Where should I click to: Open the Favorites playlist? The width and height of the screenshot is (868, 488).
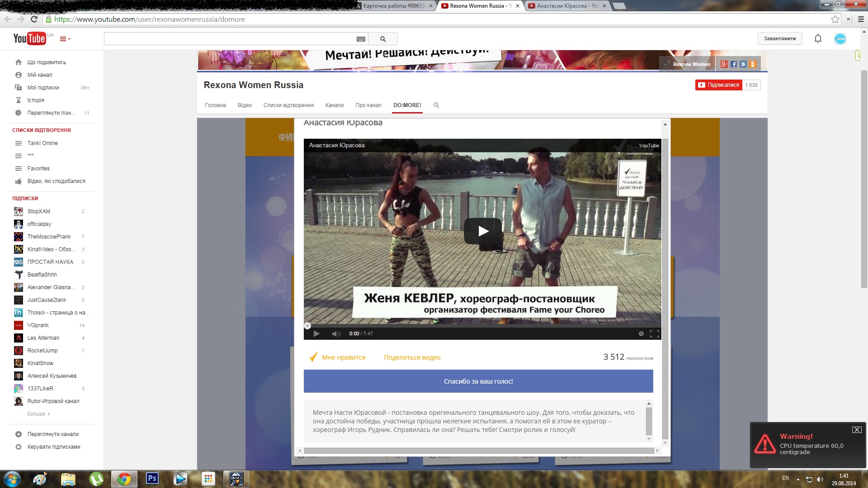38,169
